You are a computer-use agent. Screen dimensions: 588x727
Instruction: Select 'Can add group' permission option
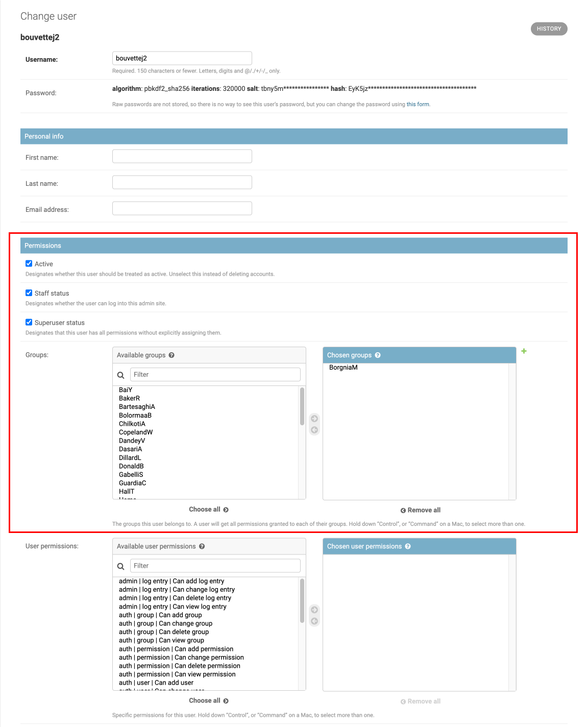(x=160, y=615)
